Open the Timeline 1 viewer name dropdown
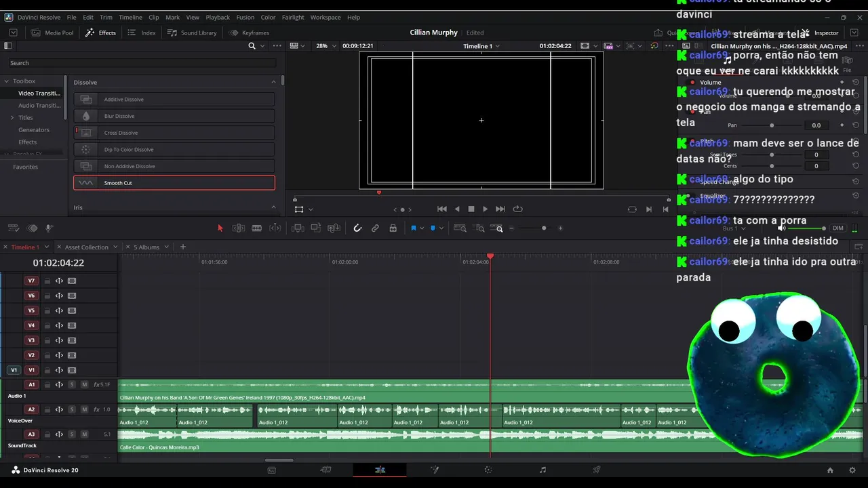Screen dimensions: 868x488 [x=481, y=46]
